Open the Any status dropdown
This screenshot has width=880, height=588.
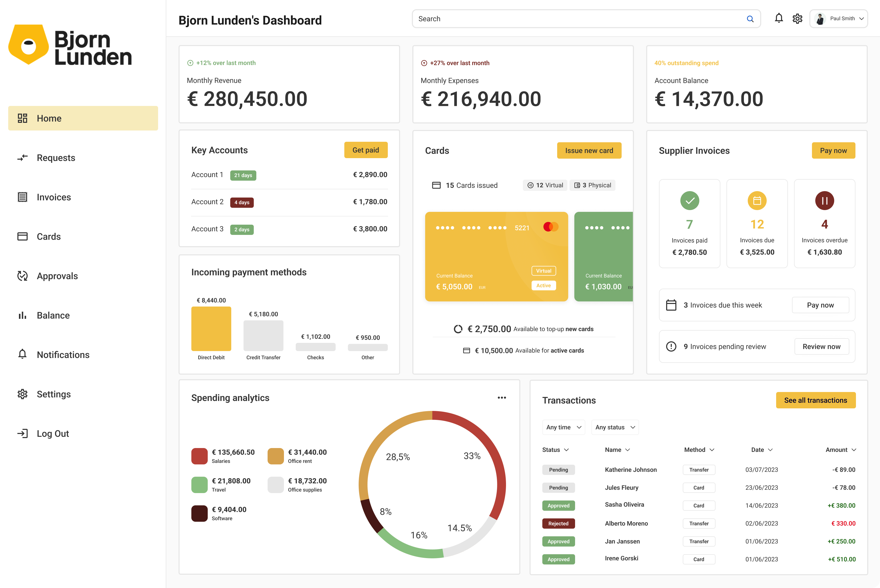(614, 427)
